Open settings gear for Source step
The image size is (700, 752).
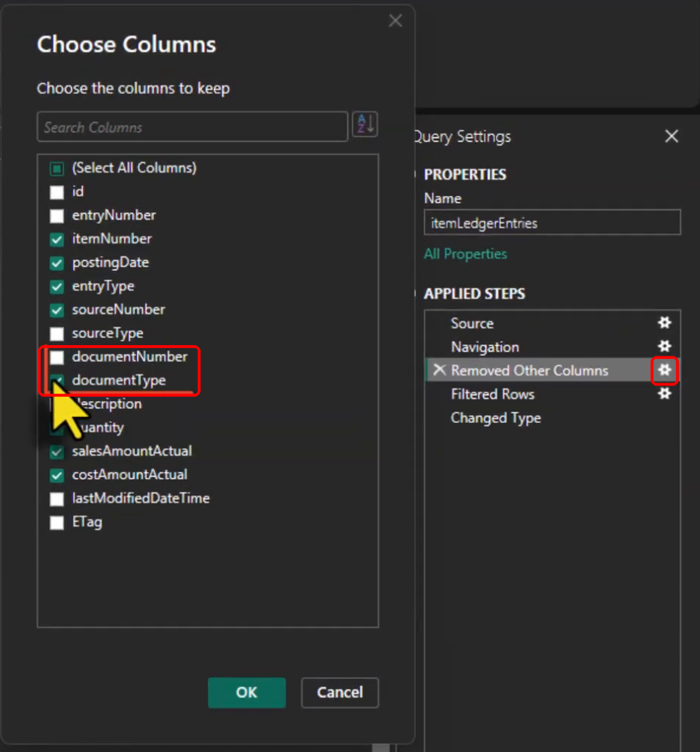pos(665,323)
